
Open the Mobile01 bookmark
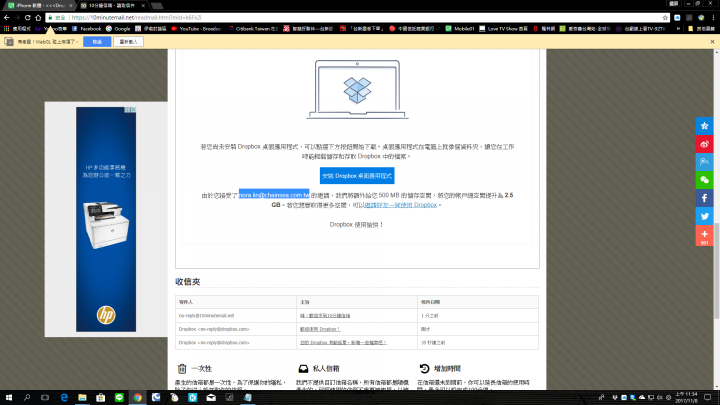pos(460,28)
